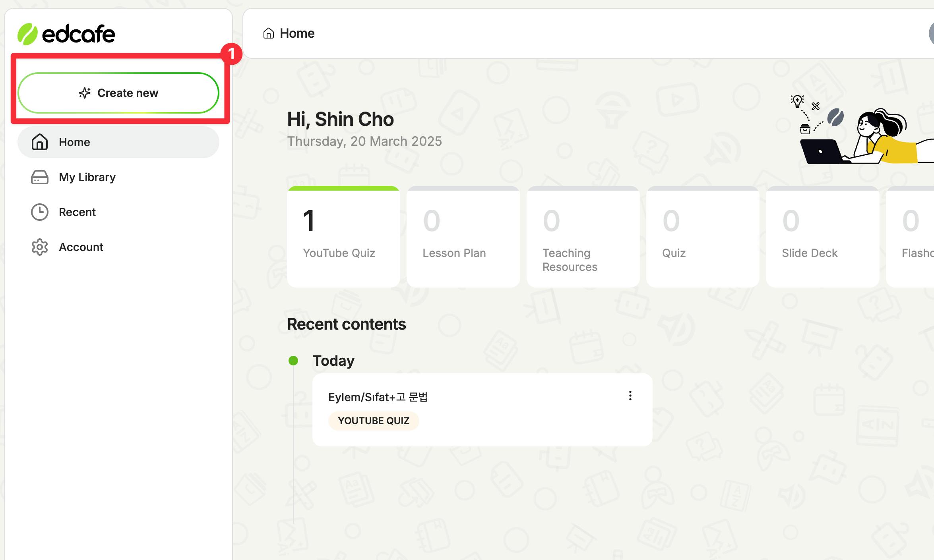Click the Account gear icon
This screenshot has width=934, height=560.
[40, 247]
